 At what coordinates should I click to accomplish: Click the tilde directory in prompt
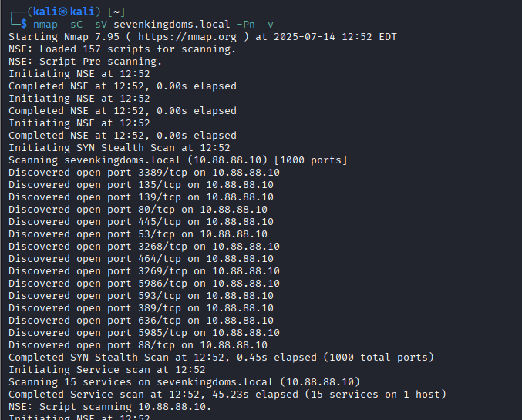coord(116,12)
